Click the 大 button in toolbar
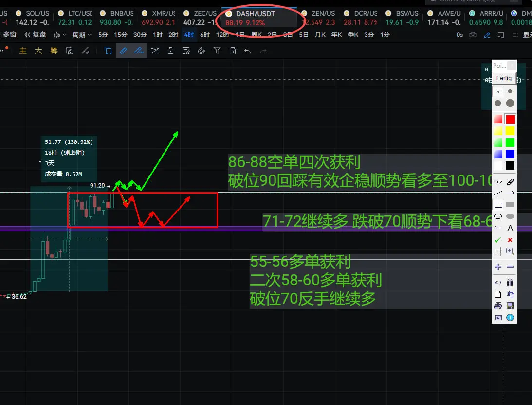Viewport: 532px width, 405px height. pyautogui.click(x=38, y=51)
